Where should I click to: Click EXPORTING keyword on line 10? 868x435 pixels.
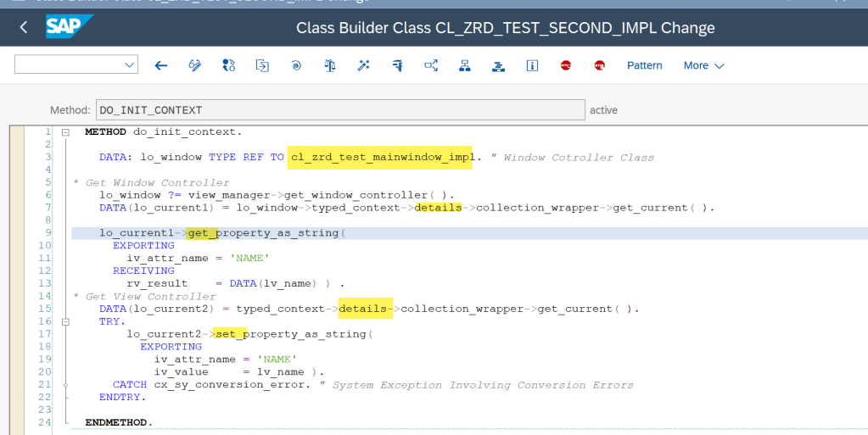click(143, 245)
